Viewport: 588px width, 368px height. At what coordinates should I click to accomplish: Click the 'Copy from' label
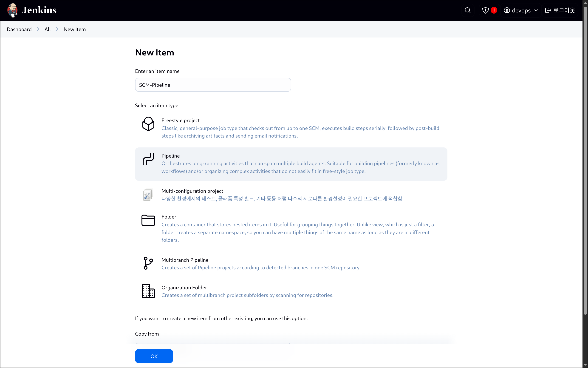pos(147,334)
